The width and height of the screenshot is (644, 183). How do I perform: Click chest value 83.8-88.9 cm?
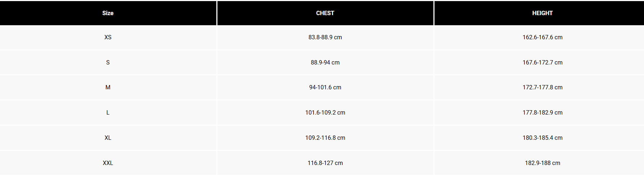click(x=325, y=37)
